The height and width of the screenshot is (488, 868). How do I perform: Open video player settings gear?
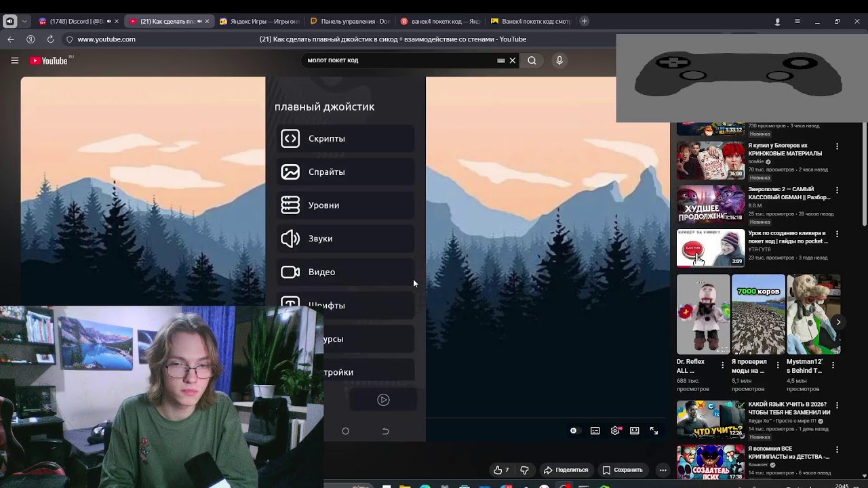coord(615,430)
